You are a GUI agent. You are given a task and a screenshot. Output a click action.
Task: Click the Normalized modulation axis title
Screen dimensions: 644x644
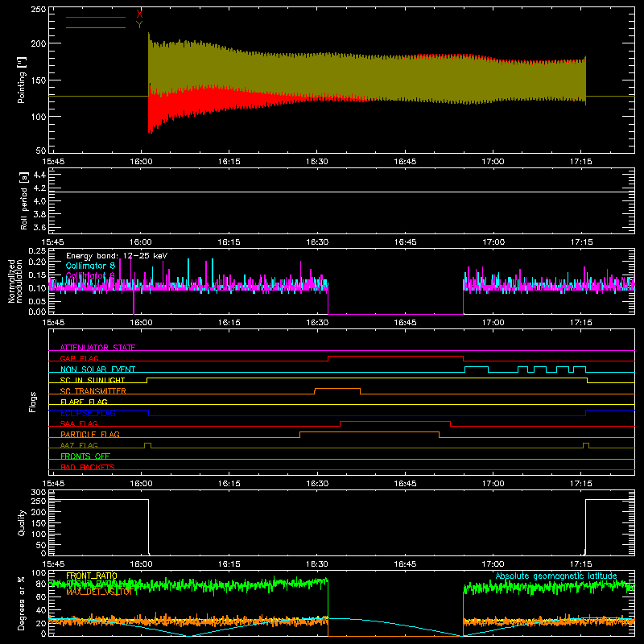click(x=15, y=281)
